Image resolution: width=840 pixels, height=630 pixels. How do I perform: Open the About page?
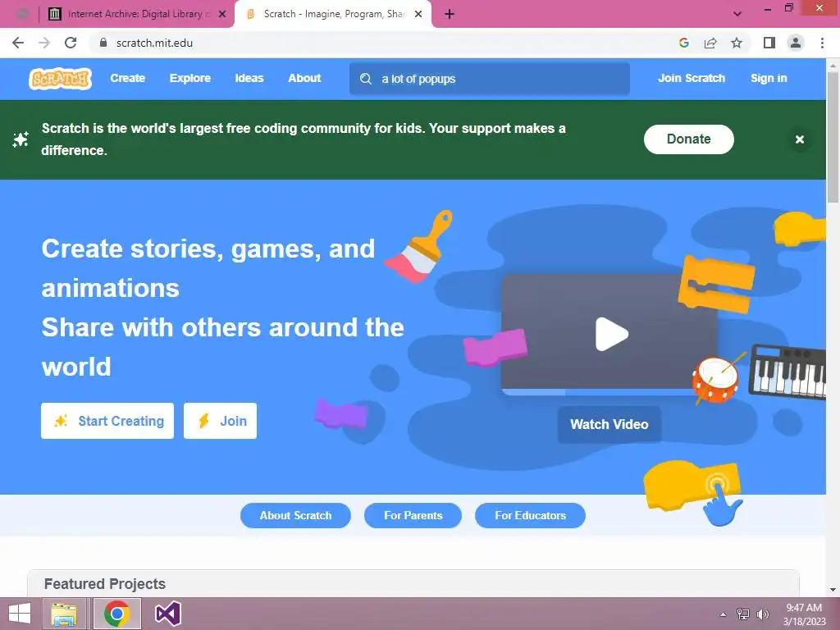tap(304, 78)
